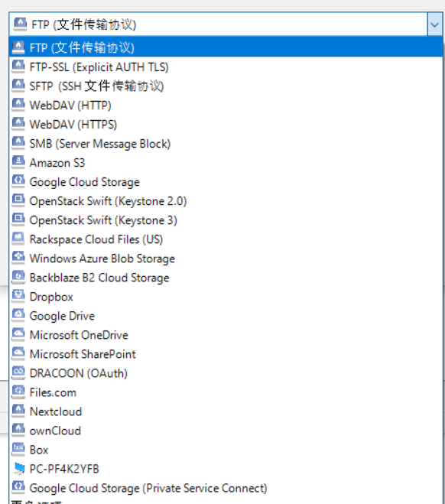
Task: Click the DRACOON (OAuth) icon
Action: (x=18, y=373)
